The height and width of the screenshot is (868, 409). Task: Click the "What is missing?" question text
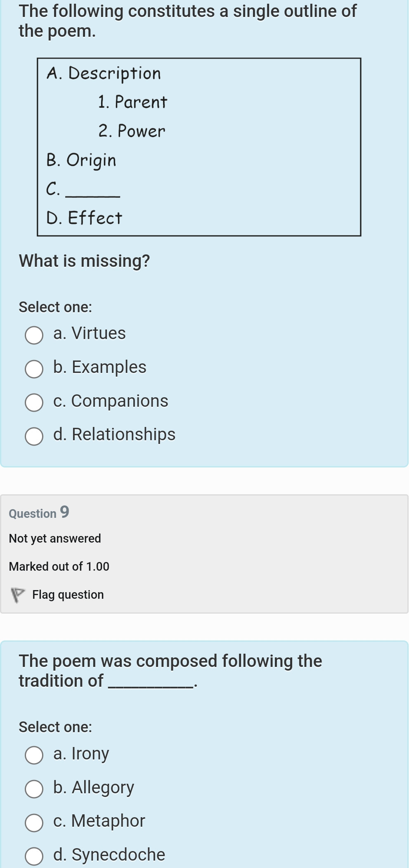click(84, 261)
